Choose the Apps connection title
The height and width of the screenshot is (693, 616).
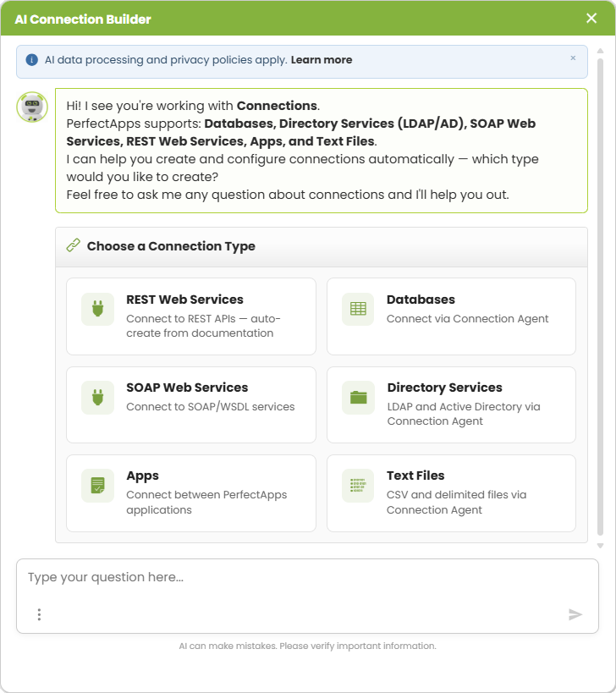142,476
